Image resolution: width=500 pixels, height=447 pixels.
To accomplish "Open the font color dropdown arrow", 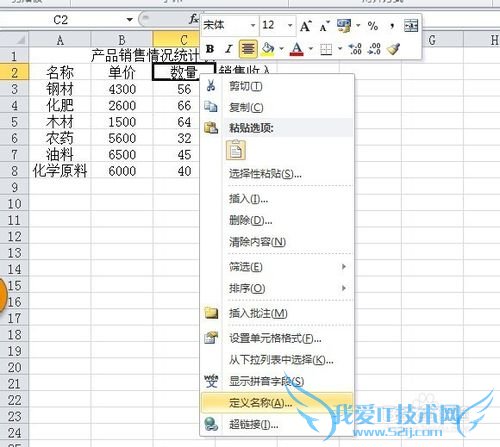I will (311, 49).
